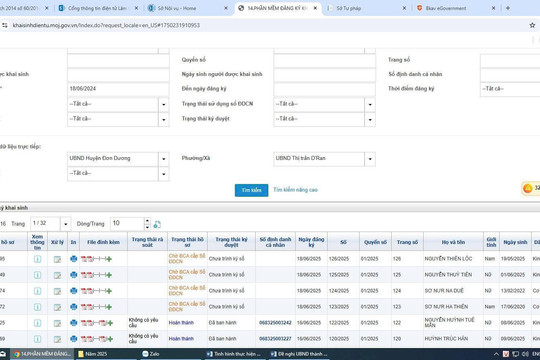The width and height of the screenshot is (540, 360).
Task: Expand the UBND Huyện Đơn Dương dropdown
Action: [x=164, y=159]
